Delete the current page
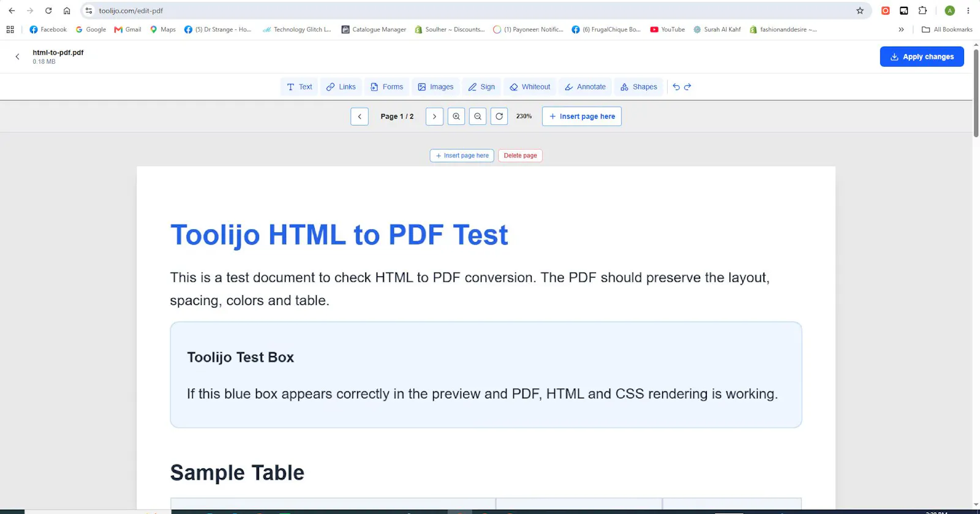 pyautogui.click(x=520, y=156)
